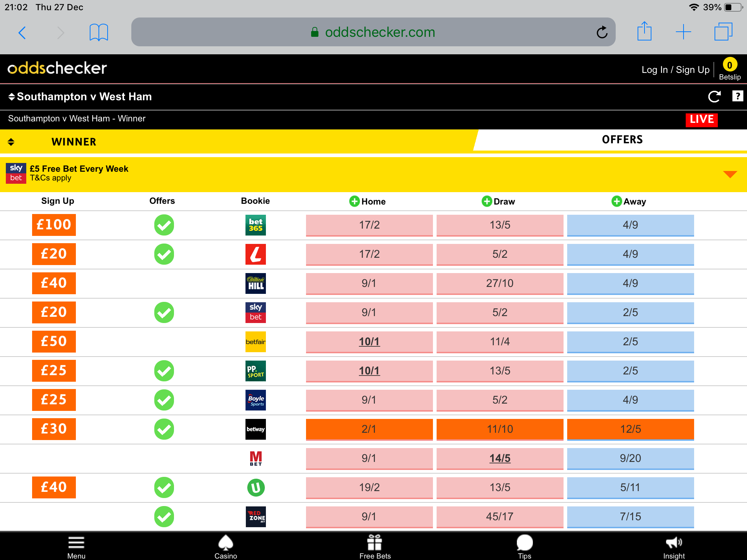747x560 pixels.
Task: Open Sky Bet logo in promo banner
Action: pyautogui.click(x=16, y=173)
